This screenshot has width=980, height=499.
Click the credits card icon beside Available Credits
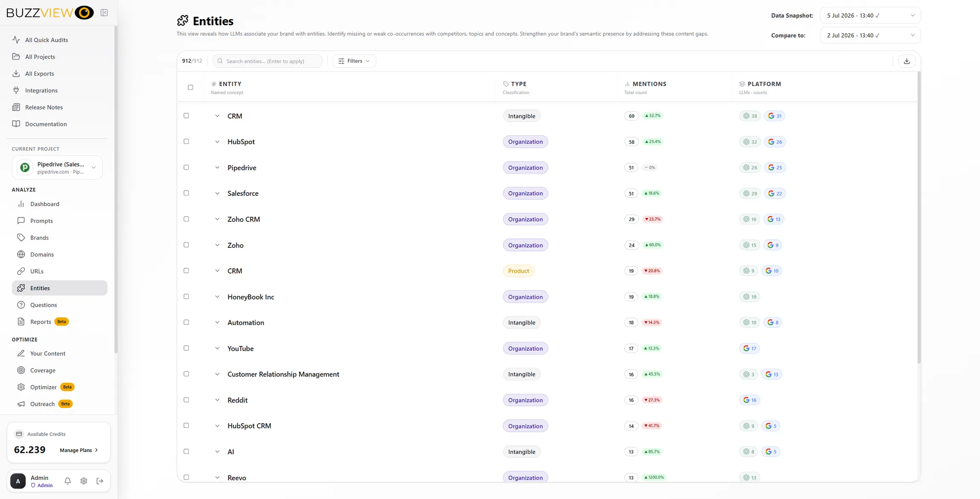pos(19,434)
